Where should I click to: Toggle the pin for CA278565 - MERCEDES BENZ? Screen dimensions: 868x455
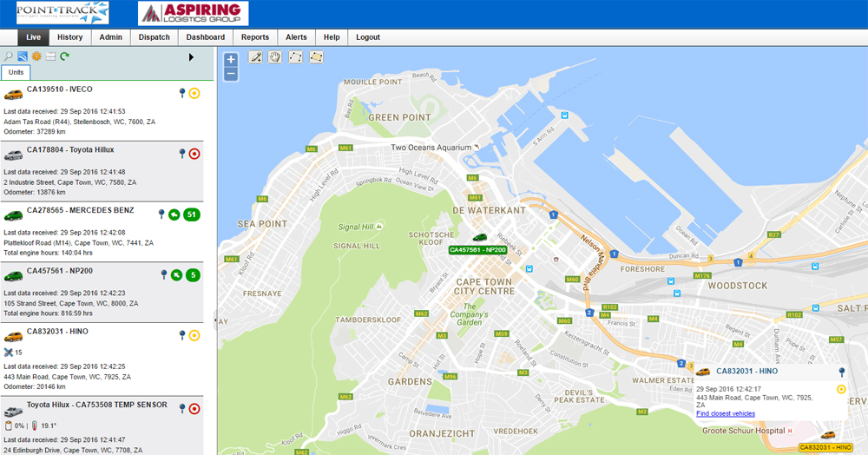coord(161,214)
